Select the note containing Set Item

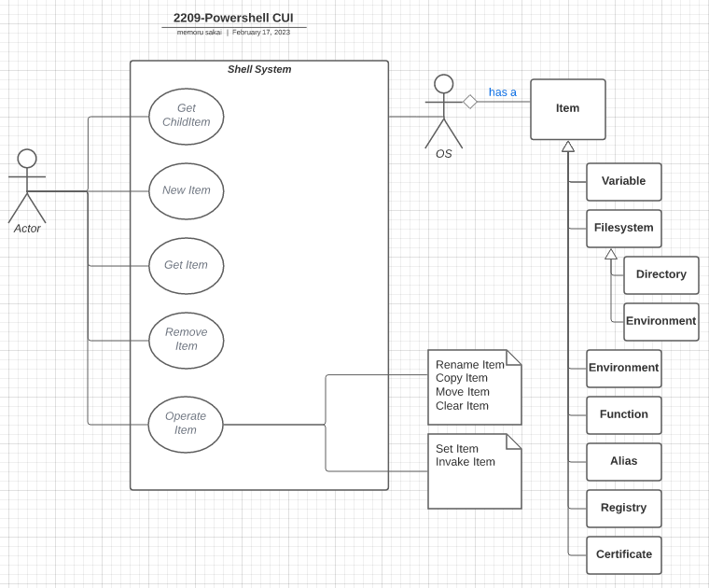click(x=475, y=471)
